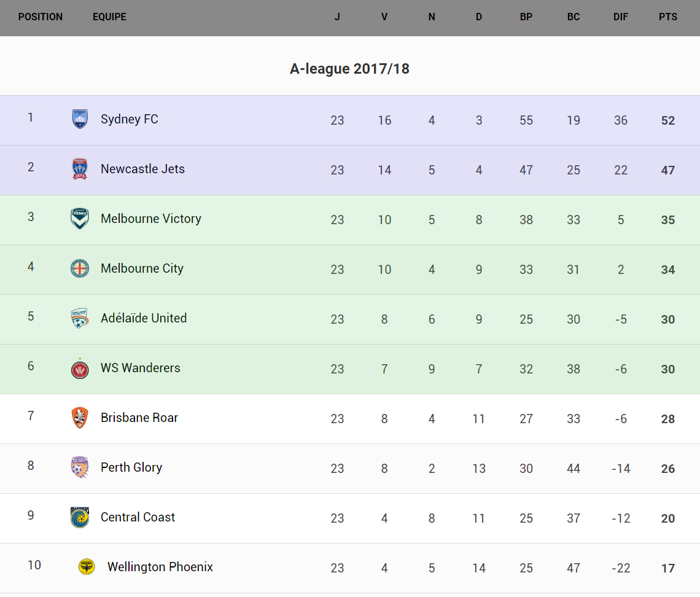Click Sydney FC's 52 points value
This screenshot has height=597, width=700.
668,120
